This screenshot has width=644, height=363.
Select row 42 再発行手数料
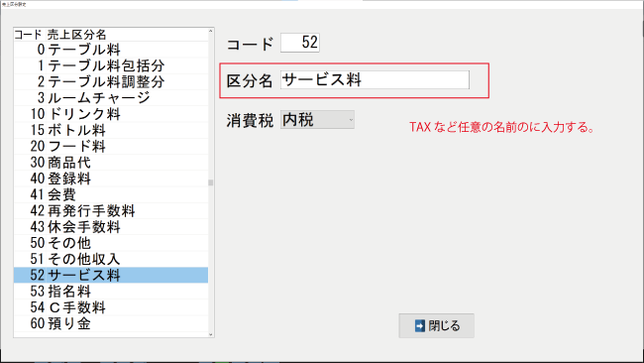pyautogui.click(x=111, y=210)
